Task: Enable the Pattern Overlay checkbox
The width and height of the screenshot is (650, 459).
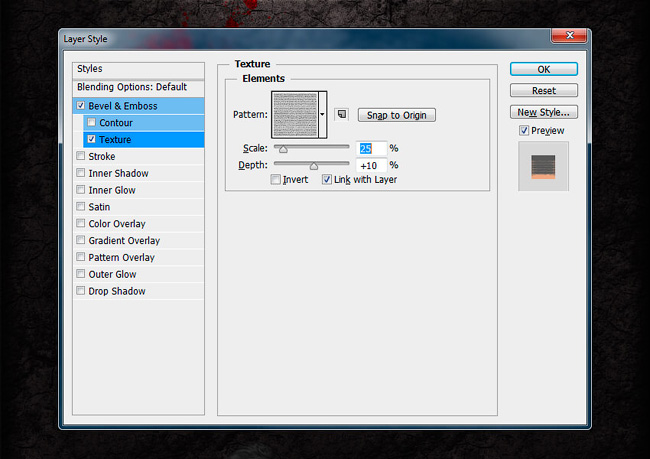Action: [x=80, y=257]
